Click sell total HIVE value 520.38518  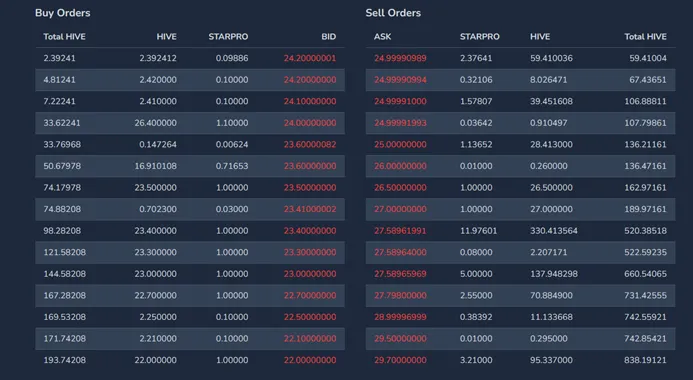(645, 231)
